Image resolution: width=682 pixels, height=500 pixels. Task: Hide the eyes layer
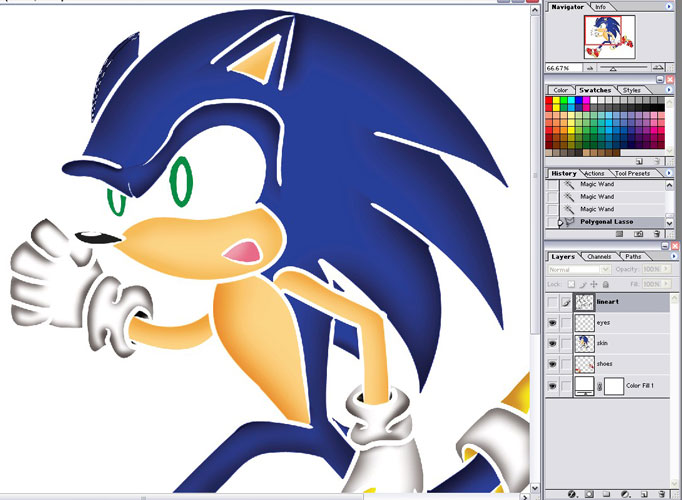pos(552,323)
